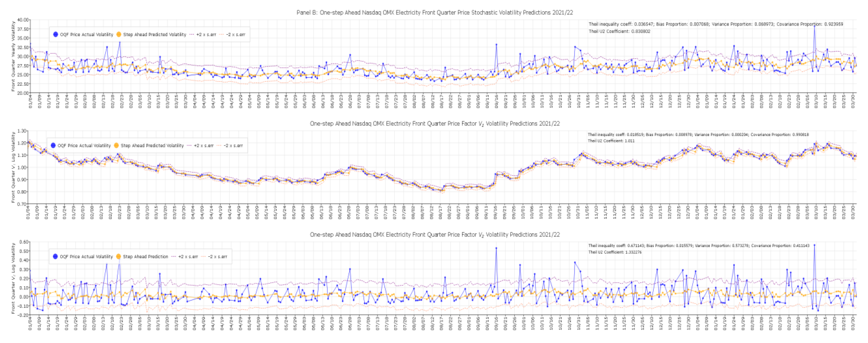Toggle Step Ahead Predicted Volatility in top legend
Screen dimensions: 868x343
point(154,34)
